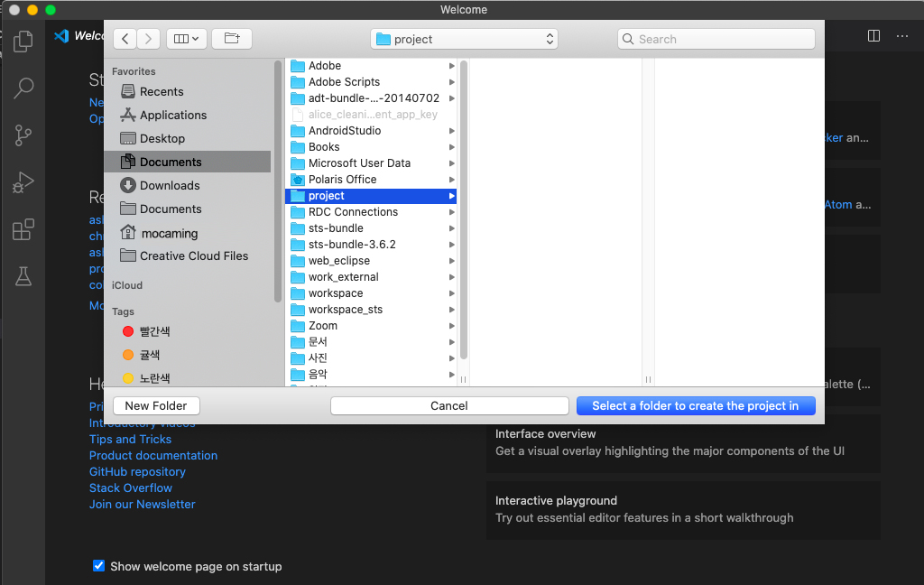Open the Explorer view in VS Code
Image resolution: width=924 pixels, height=585 pixels.
pyautogui.click(x=23, y=41)
